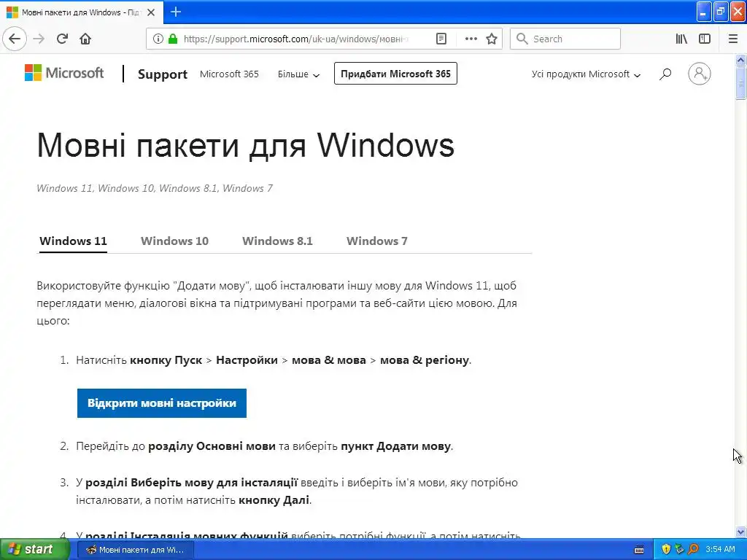Bookmark this page with star icon
The image size is (747, 560).
[x=492, y=39]
